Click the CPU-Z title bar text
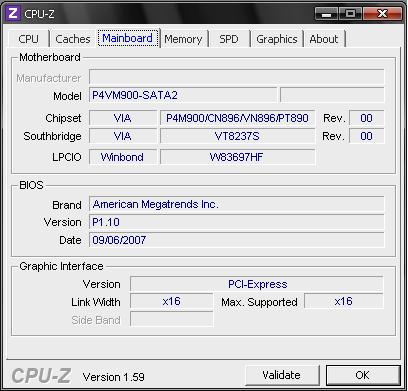408x391 pixels. pos(39,14)
